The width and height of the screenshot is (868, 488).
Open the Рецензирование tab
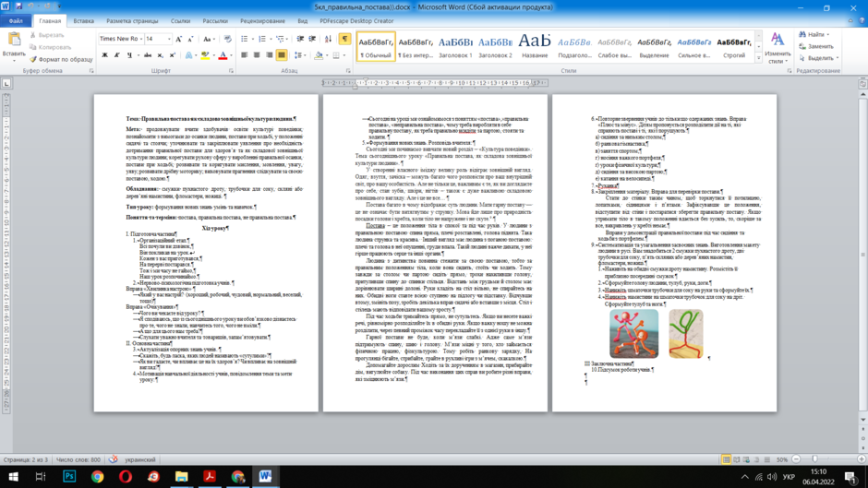(262, 21)
